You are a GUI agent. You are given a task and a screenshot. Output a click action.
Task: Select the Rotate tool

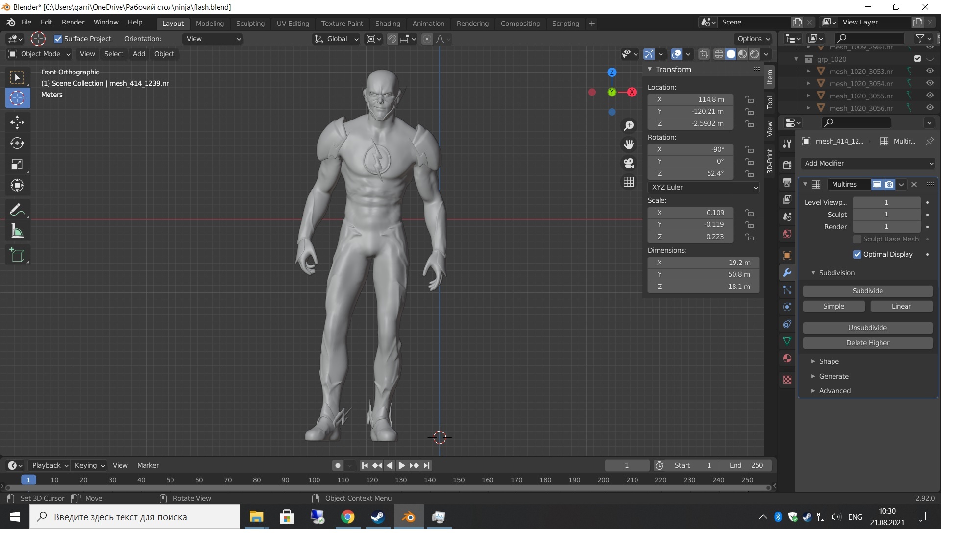click(17, 143)
